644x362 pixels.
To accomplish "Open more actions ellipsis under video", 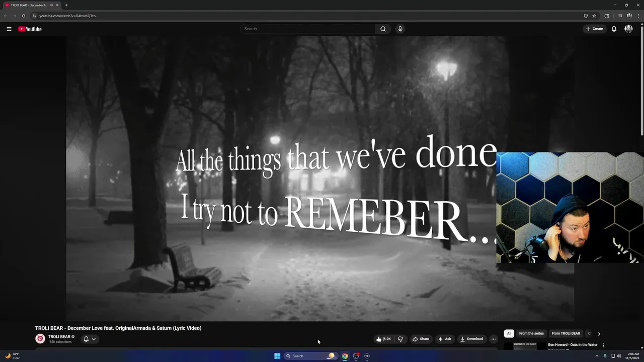I will click(x=493, y=339).
